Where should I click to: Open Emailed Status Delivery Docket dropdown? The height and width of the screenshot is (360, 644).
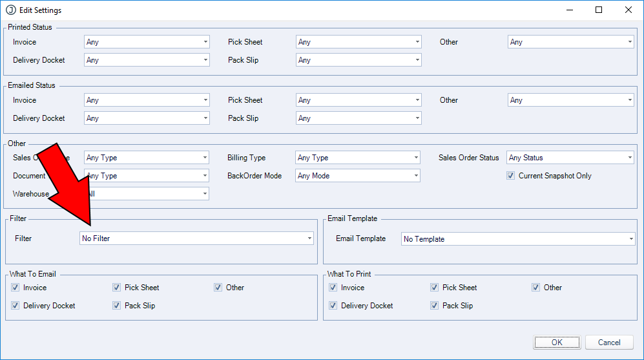coord(147,118)
